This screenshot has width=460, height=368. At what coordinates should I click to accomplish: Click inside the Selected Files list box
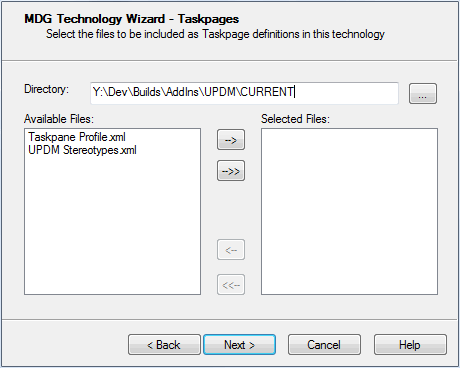pyautogui.click(x=349, y=211)
